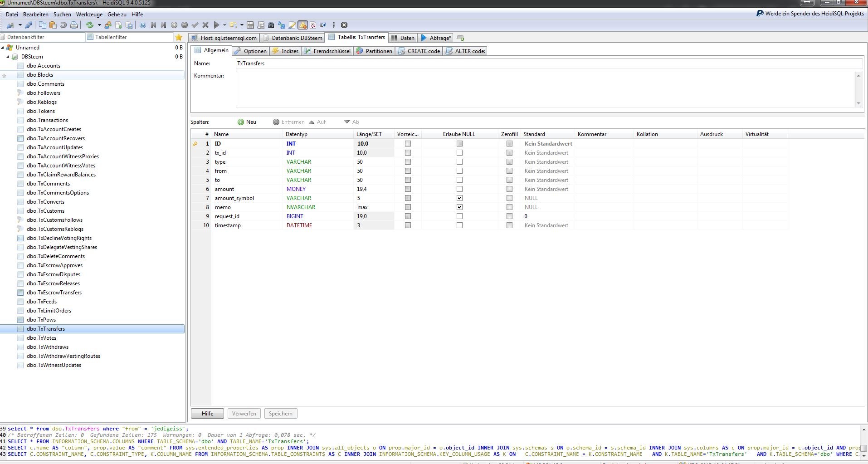This screenshot has height=464, width=868.
Task: Open the Datei menu
Action: (12, 14)
